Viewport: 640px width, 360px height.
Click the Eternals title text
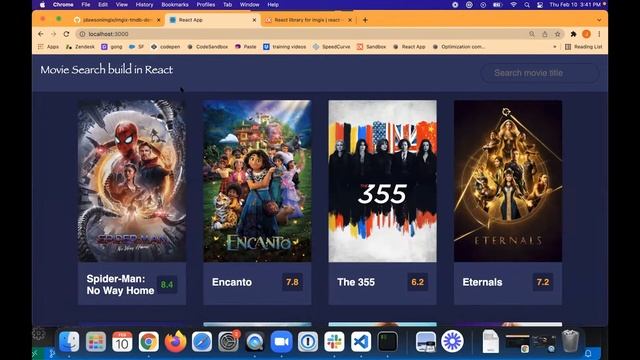coord(482,282)
